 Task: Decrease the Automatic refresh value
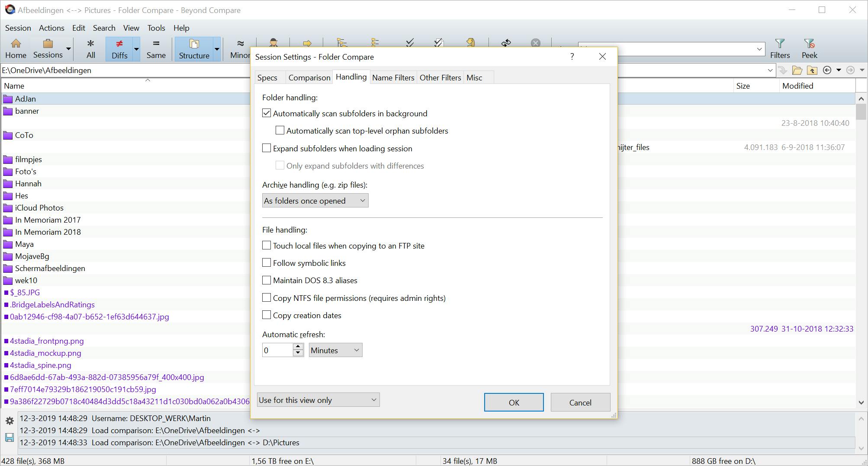click(298, 354)
